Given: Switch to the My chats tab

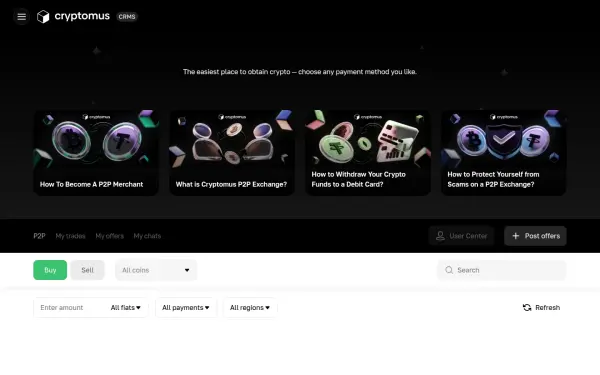Looking at the screenshot, I should [x=147, y=236].
